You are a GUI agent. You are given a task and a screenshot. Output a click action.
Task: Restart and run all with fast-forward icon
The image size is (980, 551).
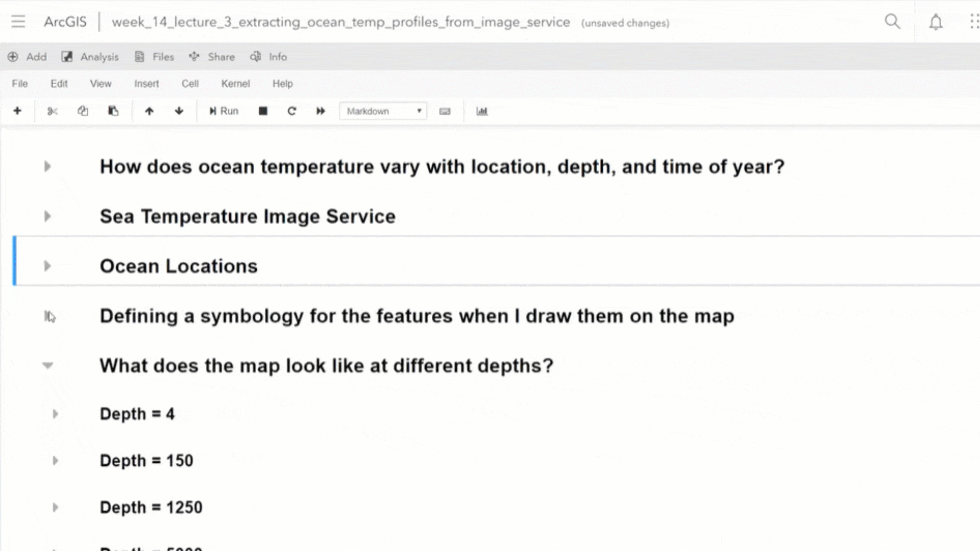click(x=321, y=111)
